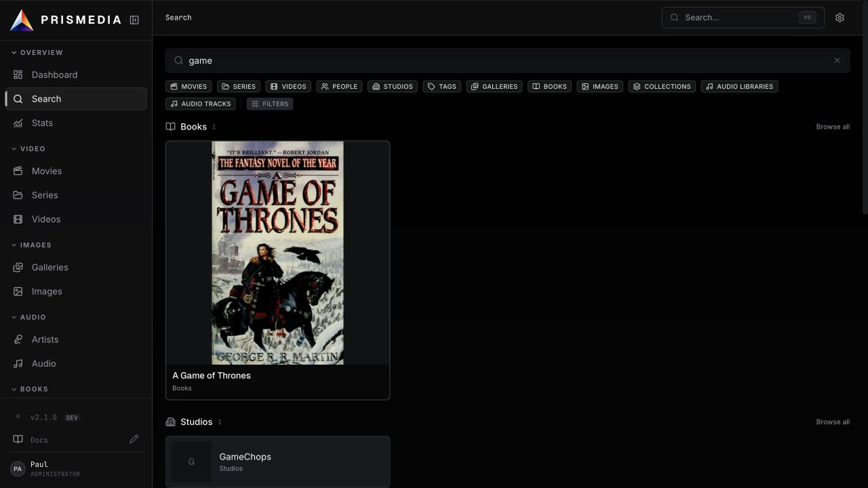
Task: Collapse the Overview sidebar section
Action: pyautogui.click(x=38, y=52)
